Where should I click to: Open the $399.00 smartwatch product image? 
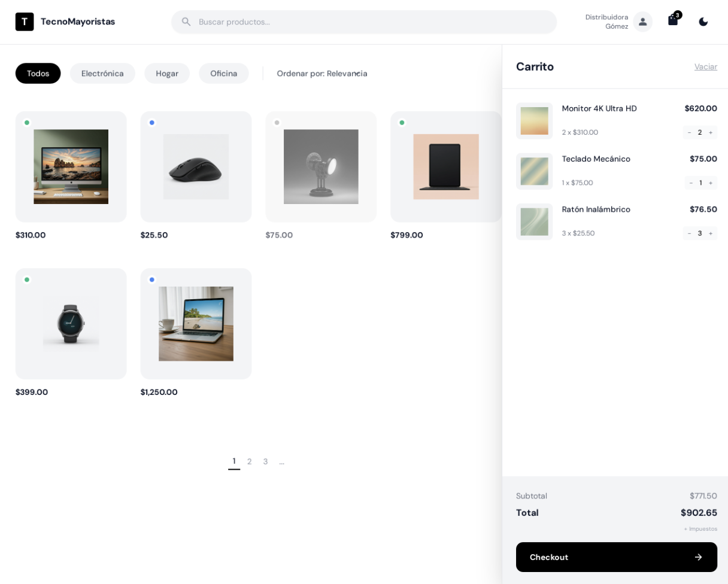pos(71,324)
